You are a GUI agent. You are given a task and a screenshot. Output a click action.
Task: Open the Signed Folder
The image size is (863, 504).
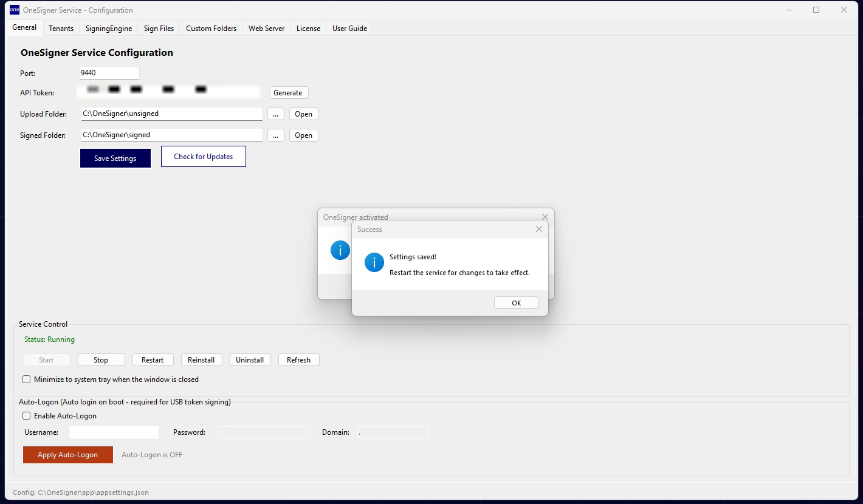point(304,135)
